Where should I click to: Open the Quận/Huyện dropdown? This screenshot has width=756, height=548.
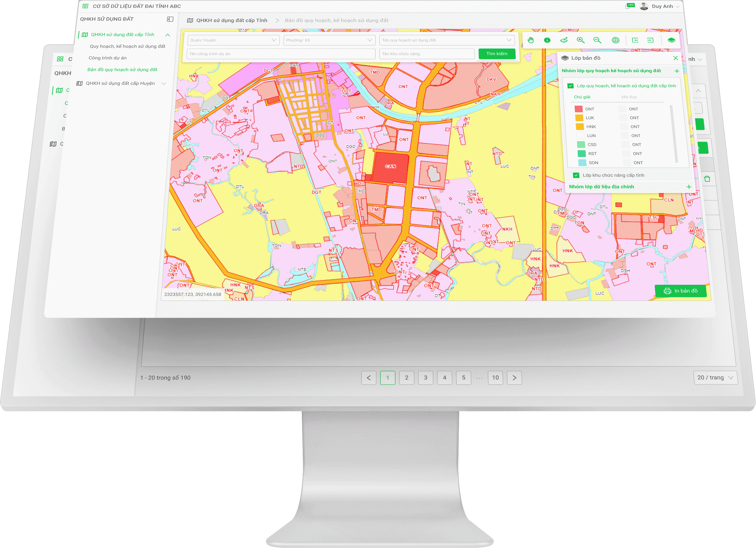[233, 40]
